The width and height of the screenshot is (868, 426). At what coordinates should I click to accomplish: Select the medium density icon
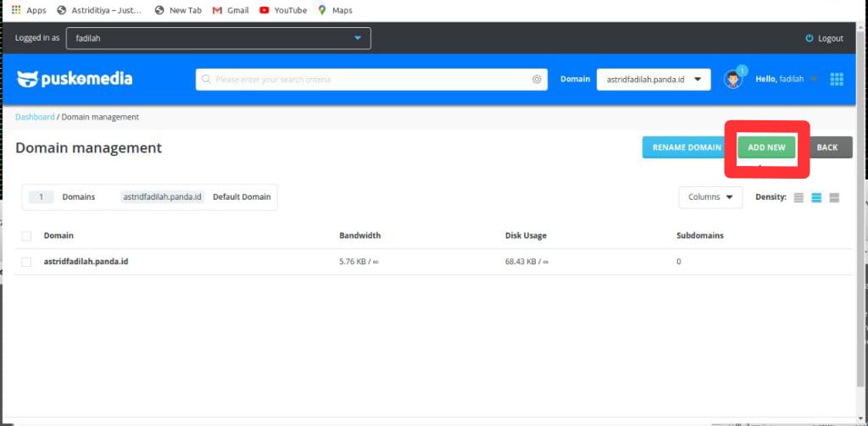[816, 197]
